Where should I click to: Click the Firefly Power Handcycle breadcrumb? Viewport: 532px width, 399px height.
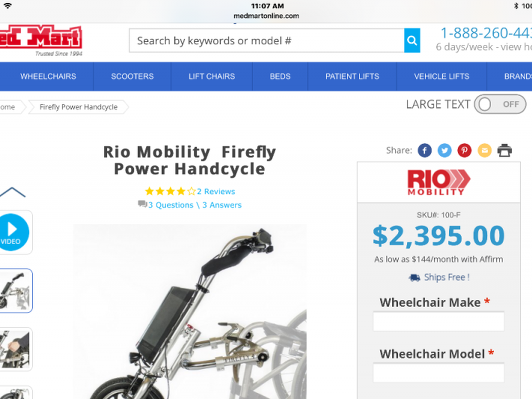coord(78,107)
